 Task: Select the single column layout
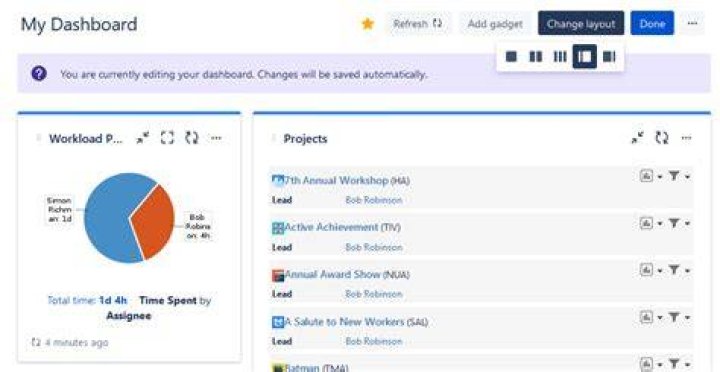click(511, 56)
